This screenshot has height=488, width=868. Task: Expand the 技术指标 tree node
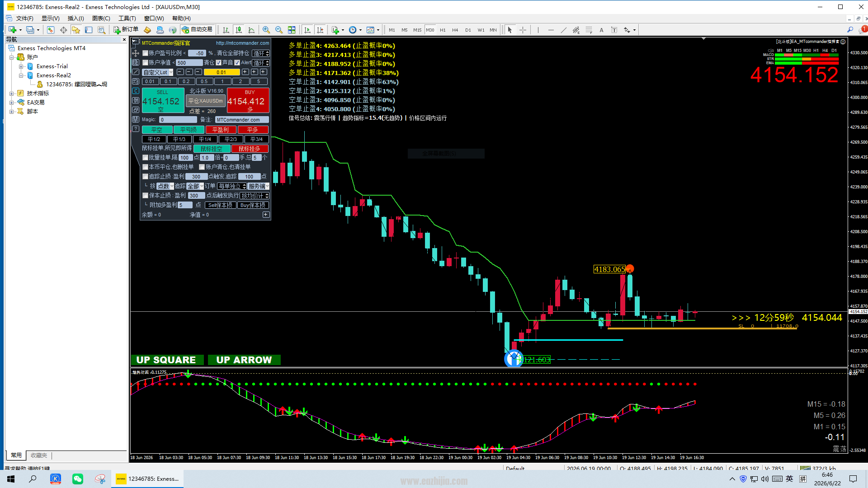pos(12,94)
